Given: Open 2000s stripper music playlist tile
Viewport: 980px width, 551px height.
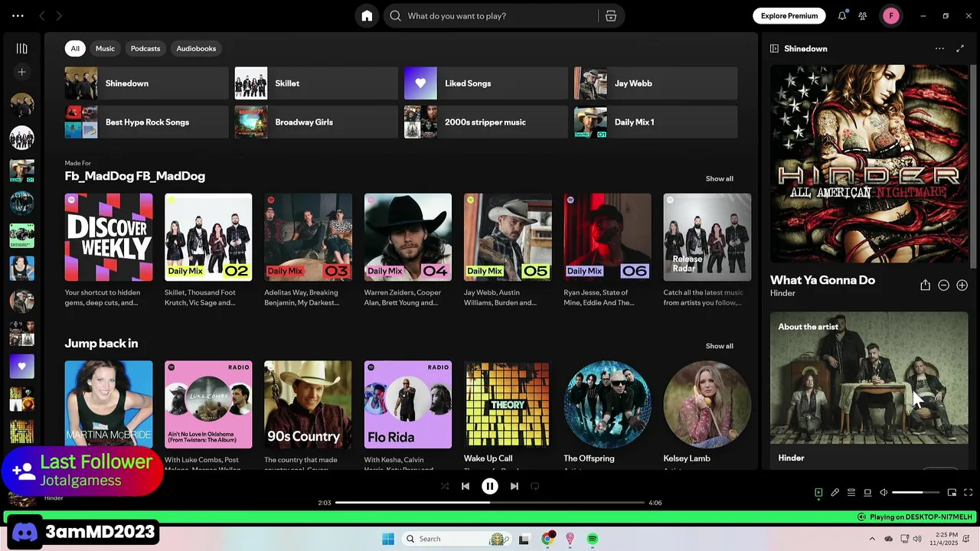Looking at the screenshot, I should click(x=486, y=122).
